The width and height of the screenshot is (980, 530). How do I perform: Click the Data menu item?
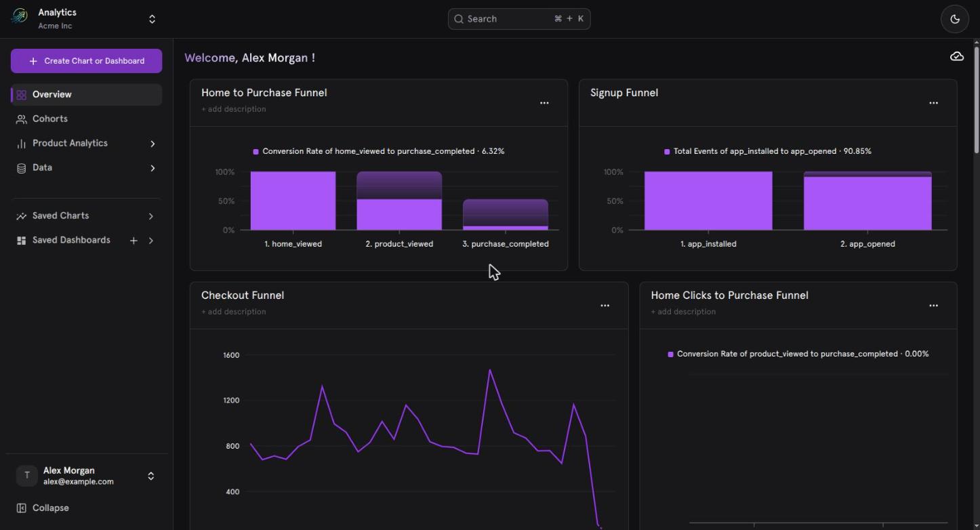click(x=42, y=167)
